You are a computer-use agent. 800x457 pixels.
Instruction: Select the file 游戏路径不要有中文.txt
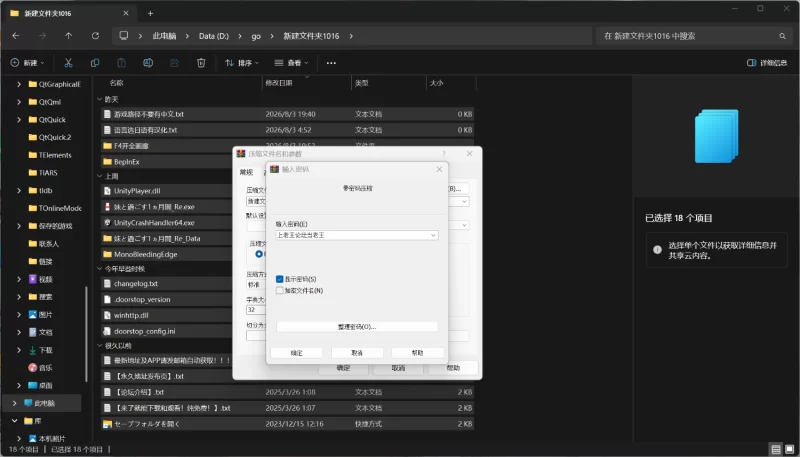click(x=287, y=114)
